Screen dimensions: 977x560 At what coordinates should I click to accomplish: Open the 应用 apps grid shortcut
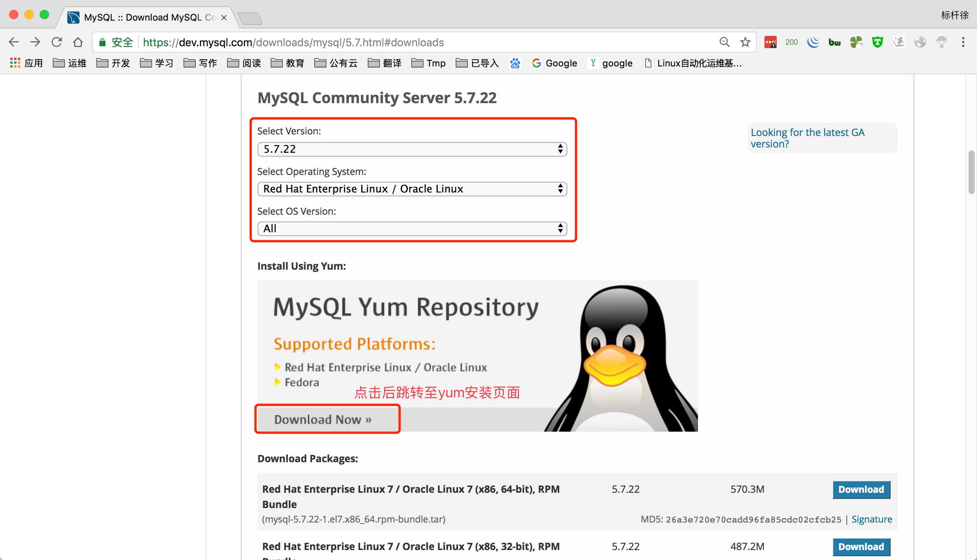tap(26, 63)
